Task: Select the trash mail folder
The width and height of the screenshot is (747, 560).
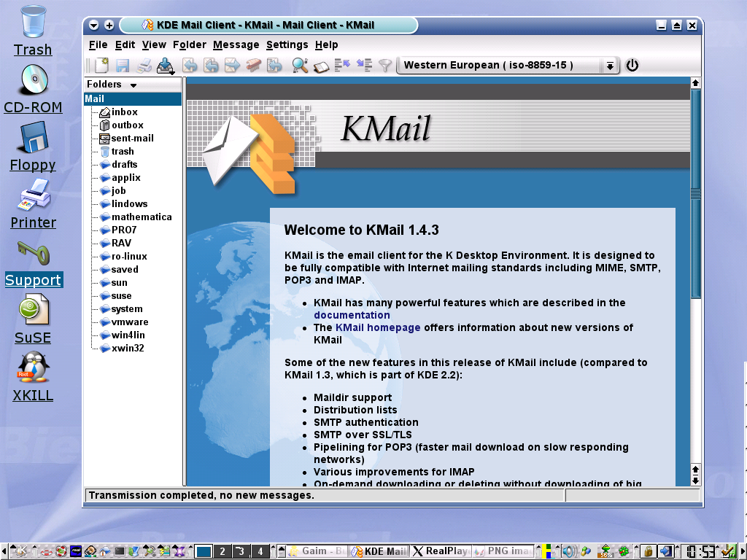Action: [123, 152]
